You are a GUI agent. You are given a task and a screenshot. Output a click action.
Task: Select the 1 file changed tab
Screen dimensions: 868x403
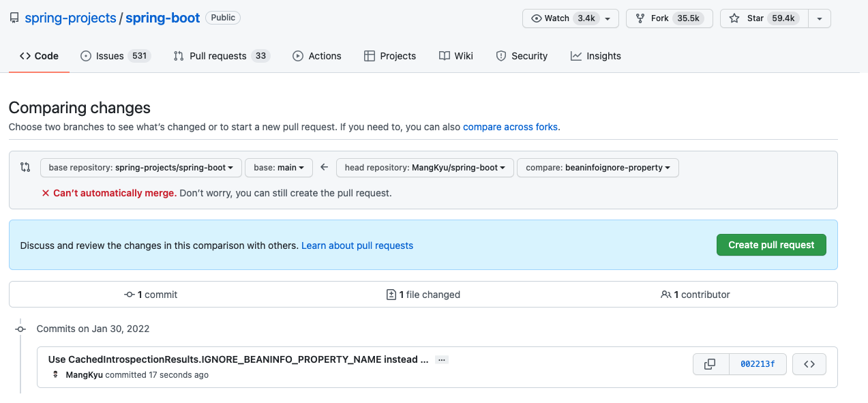[423, 295]
